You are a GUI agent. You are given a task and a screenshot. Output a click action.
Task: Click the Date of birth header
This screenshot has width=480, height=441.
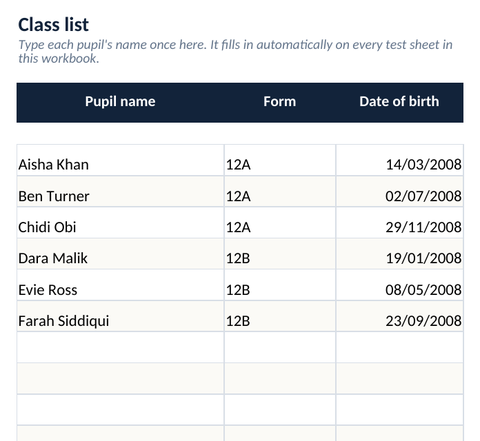pos(399,102)
